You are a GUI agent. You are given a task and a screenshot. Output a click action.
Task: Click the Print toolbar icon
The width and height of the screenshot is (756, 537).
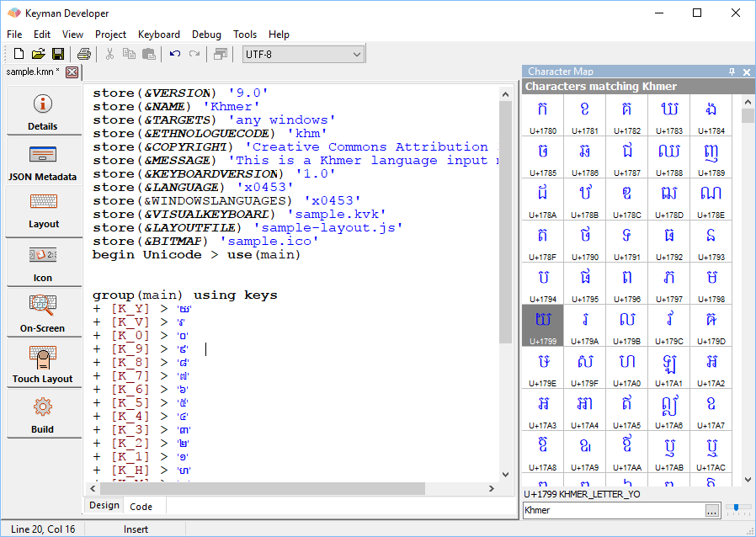pyautogui.click(x=84, y=54)
